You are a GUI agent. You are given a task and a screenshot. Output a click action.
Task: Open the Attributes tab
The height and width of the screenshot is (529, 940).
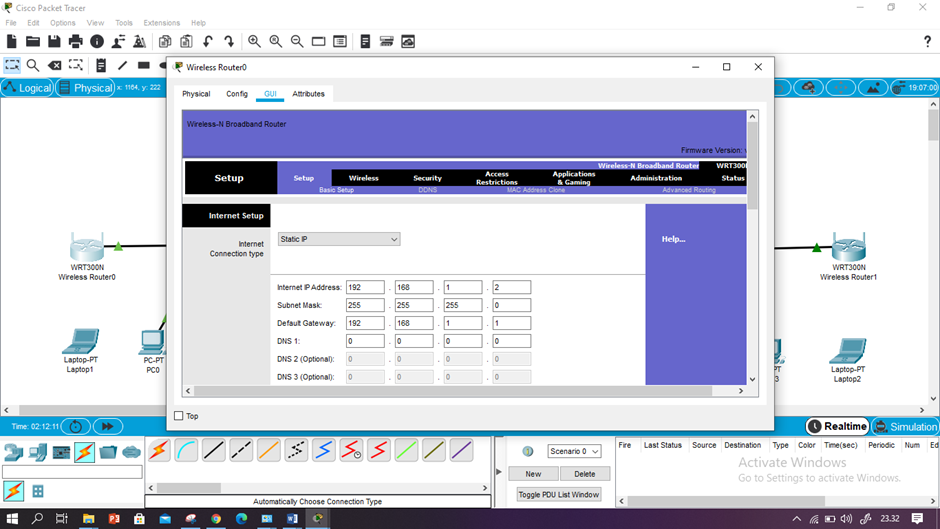[308, 94]
